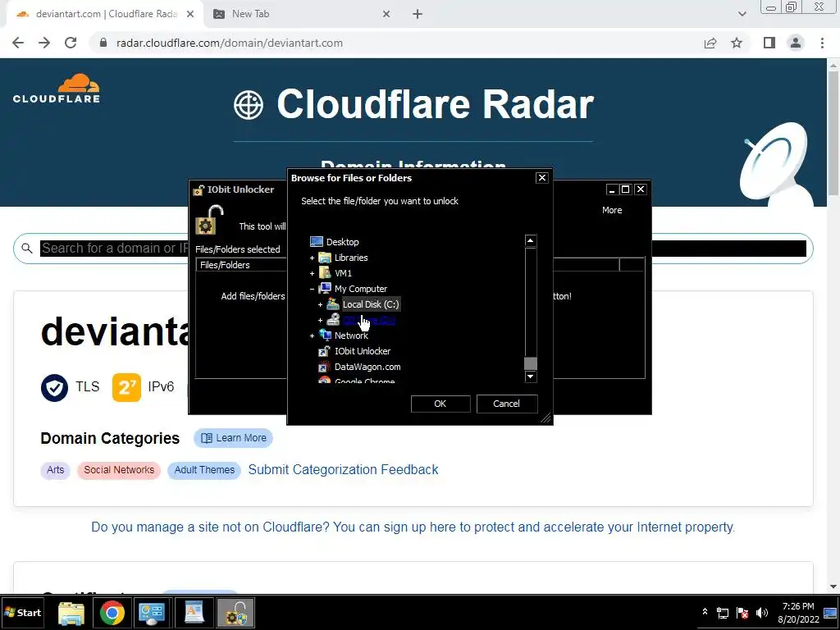Open a new browser tab

[x=418, y=15]
